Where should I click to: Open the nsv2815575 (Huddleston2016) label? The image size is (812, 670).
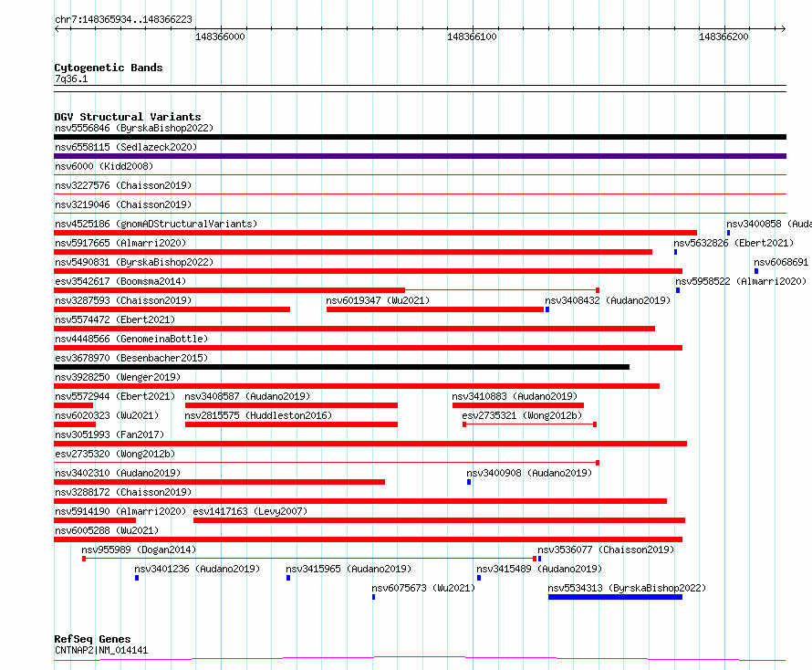pos(258,415)
